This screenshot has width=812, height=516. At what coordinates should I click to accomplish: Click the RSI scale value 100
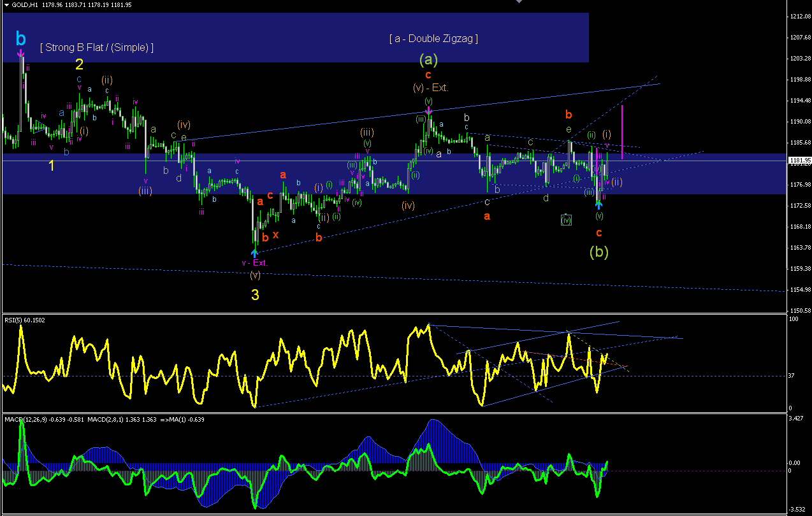click(x=793, y=319)
